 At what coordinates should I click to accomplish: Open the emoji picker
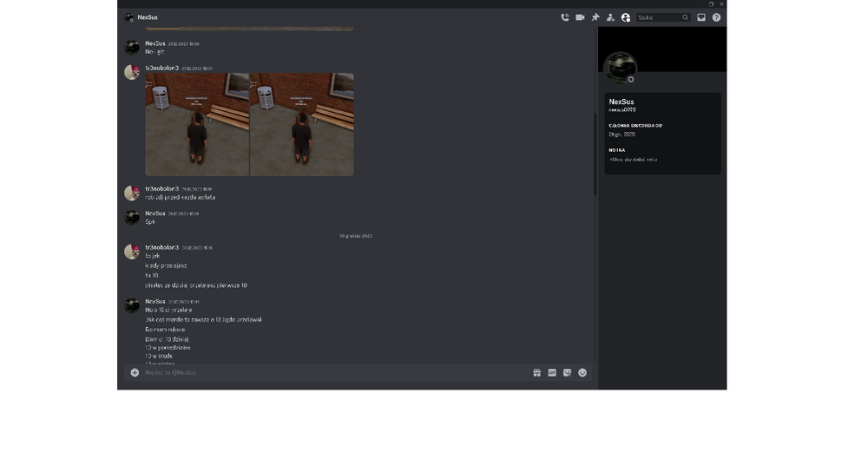click(582, 372)
